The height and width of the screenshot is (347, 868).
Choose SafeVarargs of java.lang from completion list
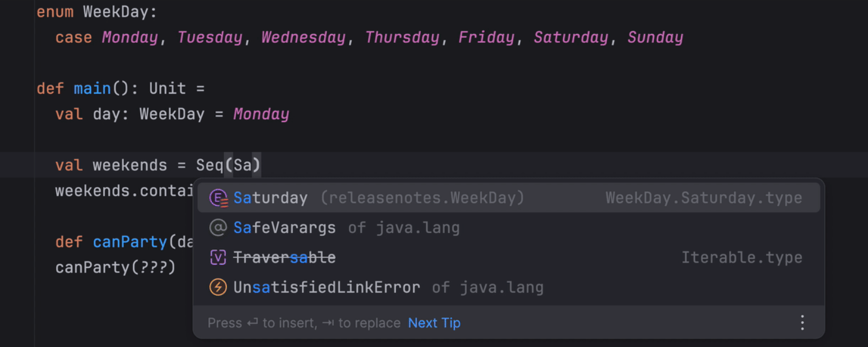pos(285,228)
